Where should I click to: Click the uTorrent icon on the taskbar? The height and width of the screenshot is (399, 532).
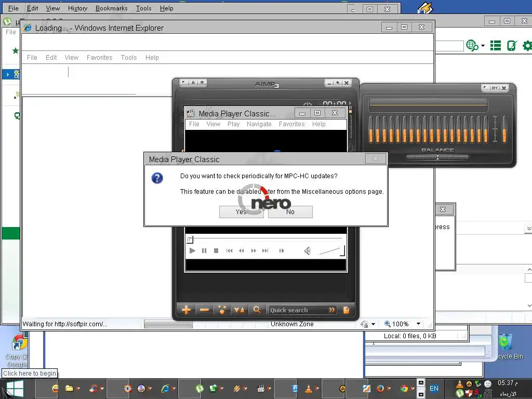click(x=199, y=389)
